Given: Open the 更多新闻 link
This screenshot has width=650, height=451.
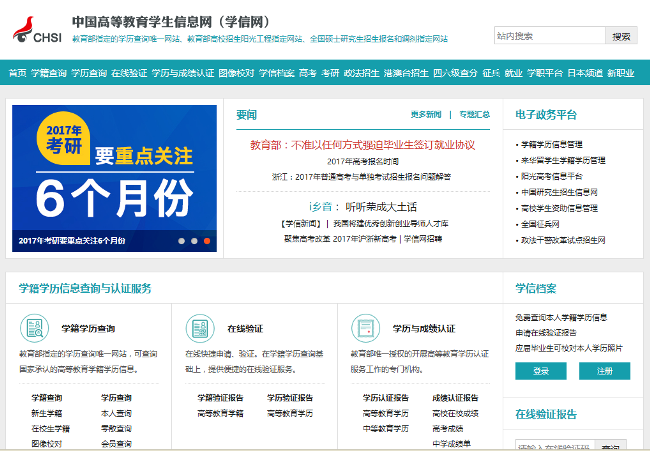Looking at the screenshot, I should [425, 115].
